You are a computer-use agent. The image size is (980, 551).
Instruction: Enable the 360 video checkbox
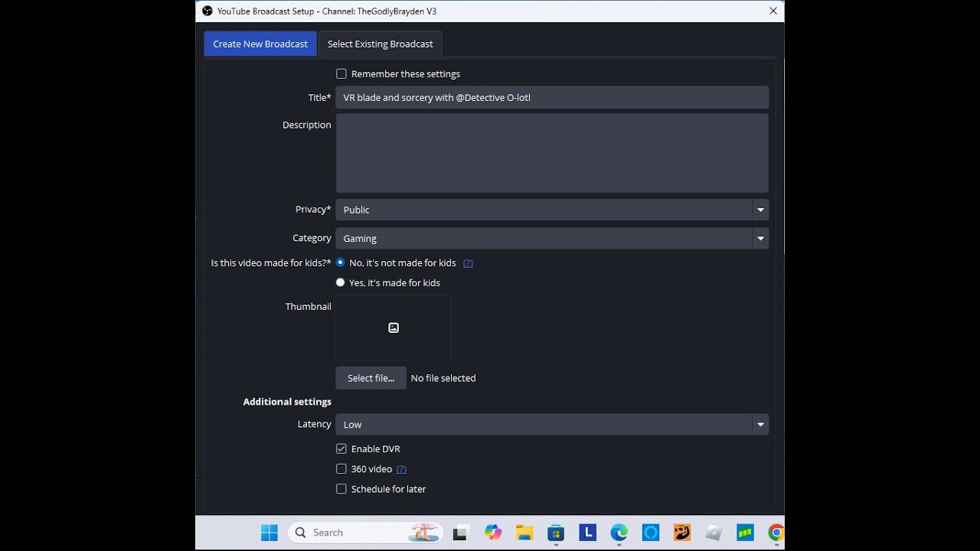pos(341,469)
